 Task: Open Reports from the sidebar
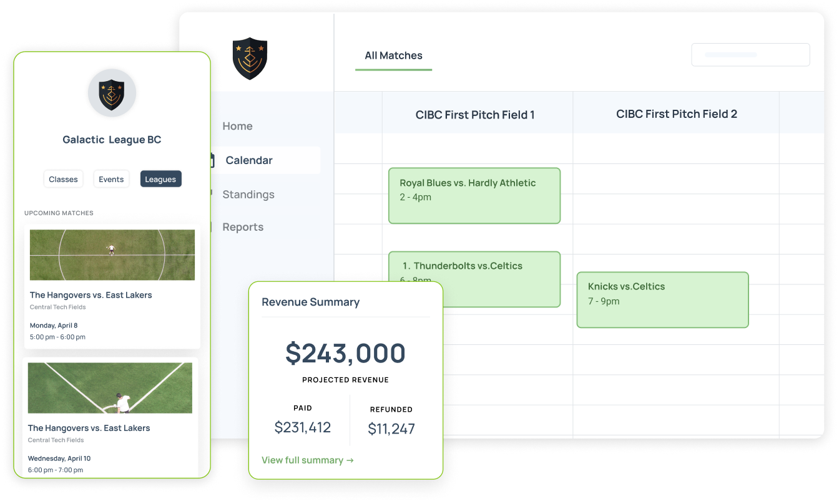pyautogui.click(x=243, y=227)
